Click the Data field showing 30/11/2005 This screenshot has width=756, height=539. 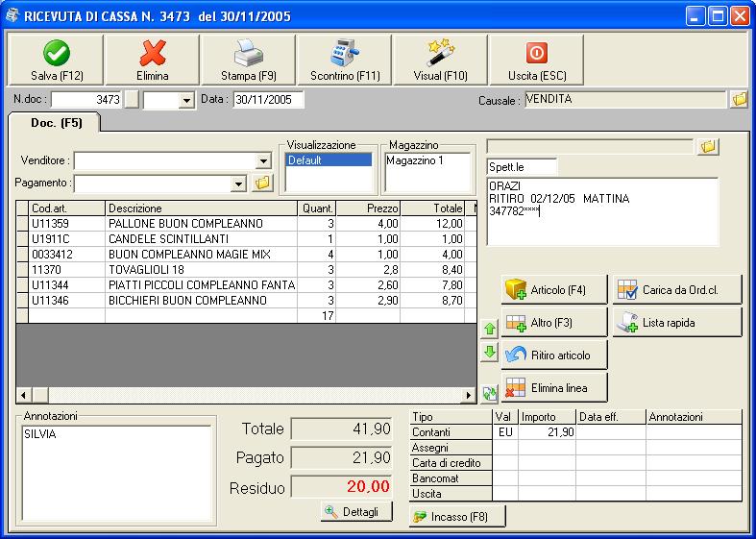[x=269, y=100]
